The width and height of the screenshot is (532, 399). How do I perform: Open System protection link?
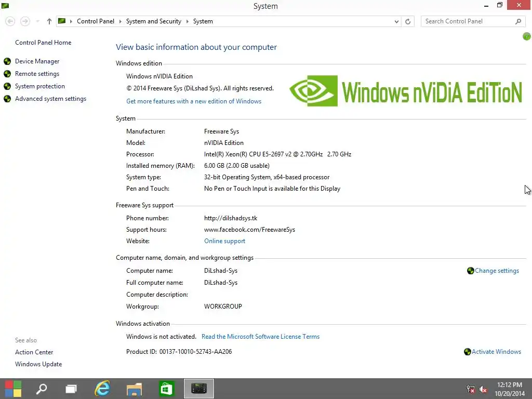(39, 86)
